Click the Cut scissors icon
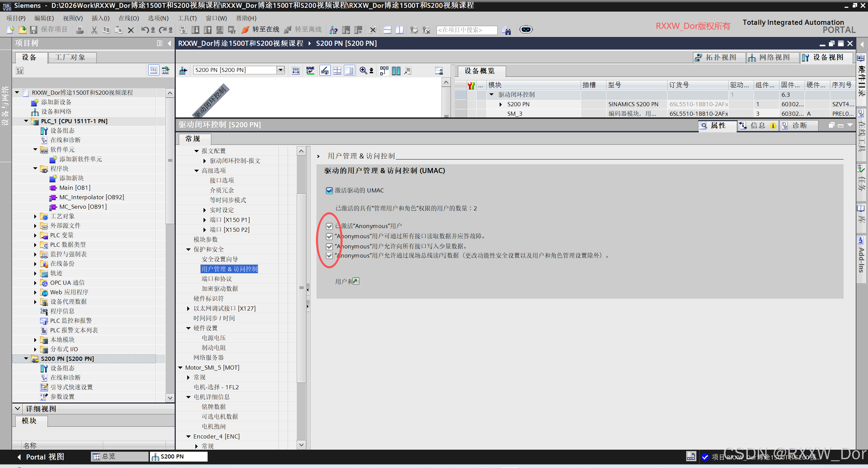Screen dimensions: 868x468 (94, 30)
